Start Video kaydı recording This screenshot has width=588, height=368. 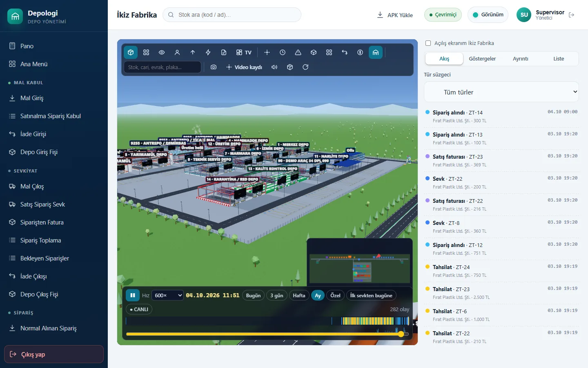[x=244, y=67]
